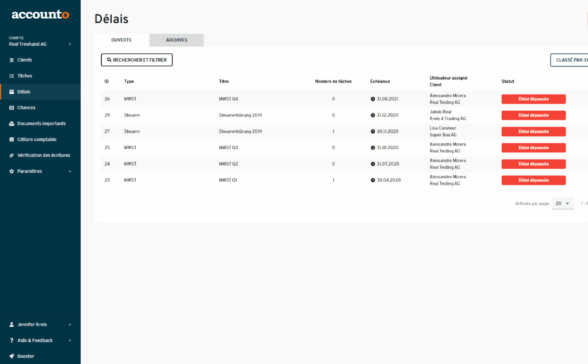This screenshot has width=588, height=364.
Task: Click the clock icon beside 31.08.2021
Action: [x=373, y=99]
